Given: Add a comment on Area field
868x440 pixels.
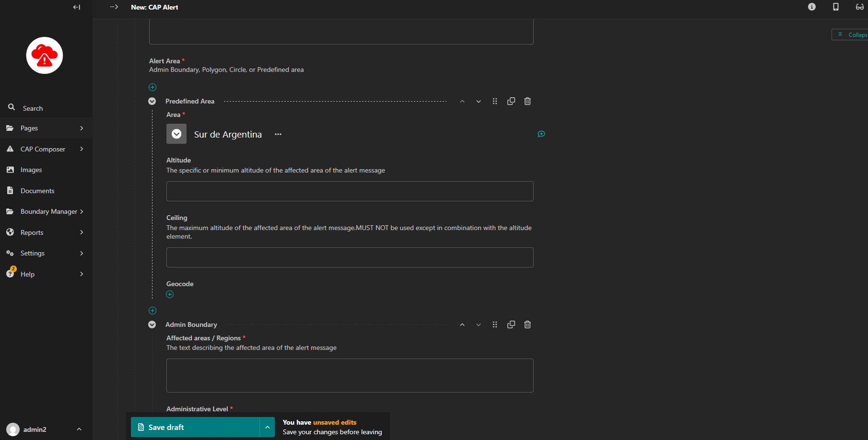Looking at the screenshot, I should coord(541,134).
